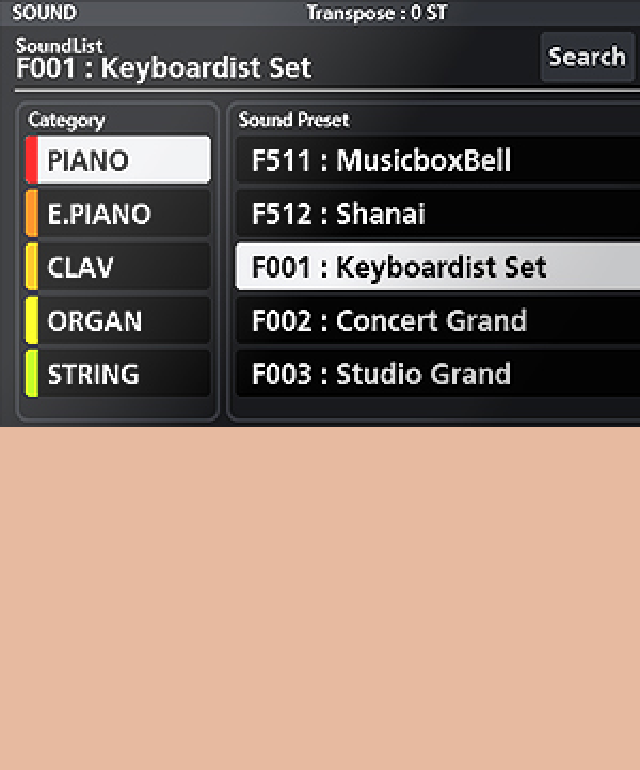Click the Sound Preset list header
The width and height of the screenshot is (640, 770).
[294, 120]
